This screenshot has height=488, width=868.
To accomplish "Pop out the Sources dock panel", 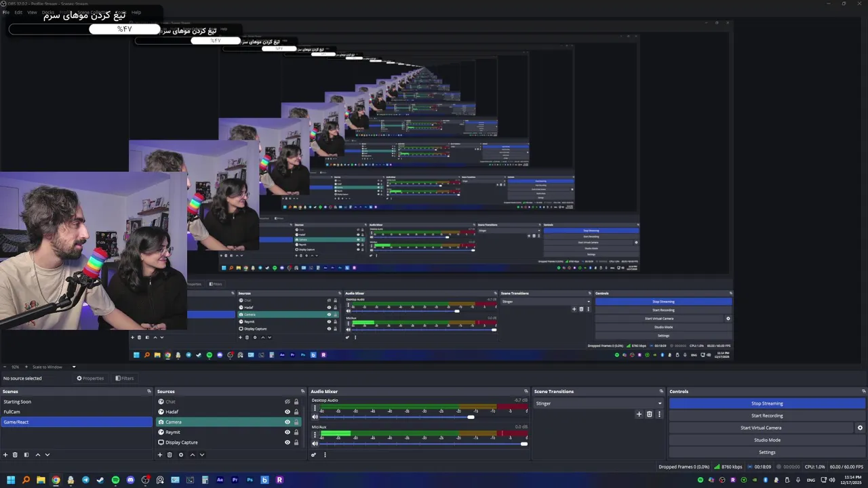I will point(303,391).
